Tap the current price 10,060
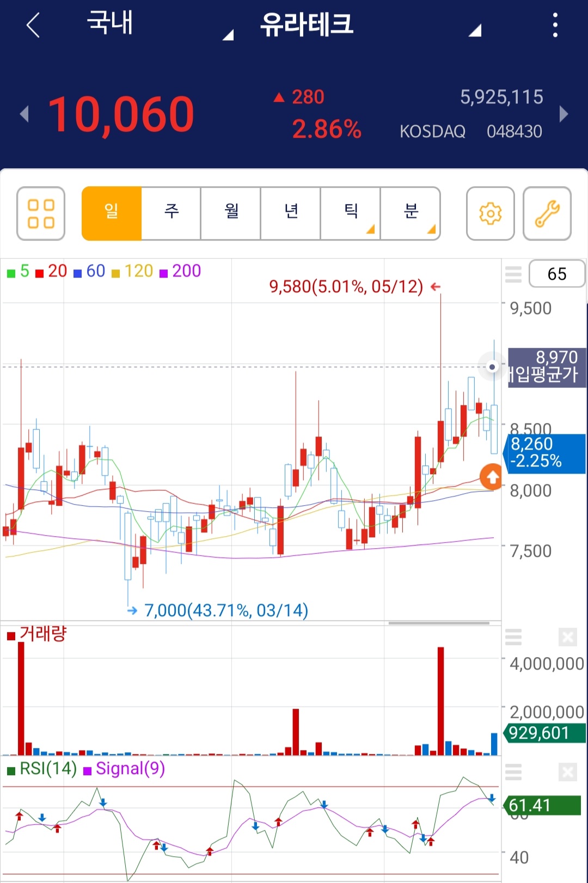Screen dimensions: 588x883 121,114
